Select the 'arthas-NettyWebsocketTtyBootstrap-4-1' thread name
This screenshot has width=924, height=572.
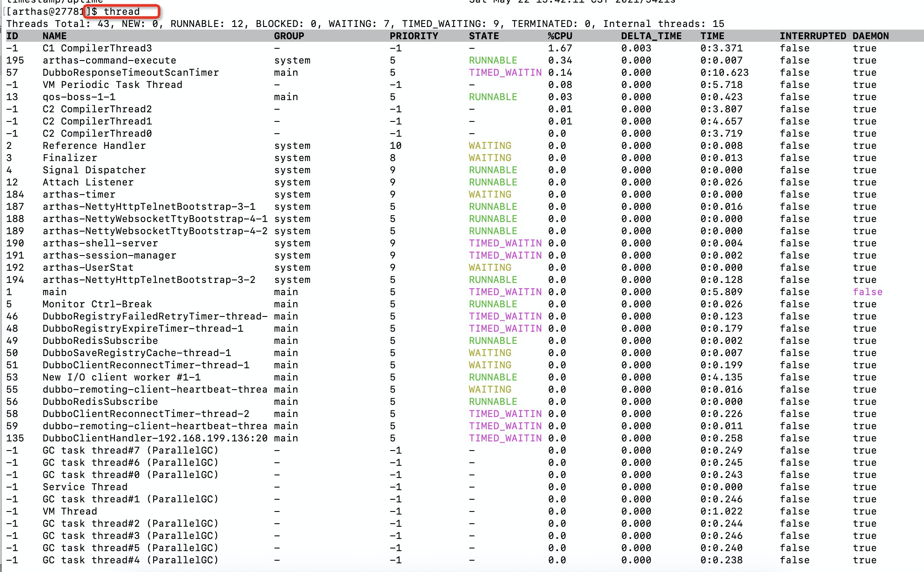(155, 219)
